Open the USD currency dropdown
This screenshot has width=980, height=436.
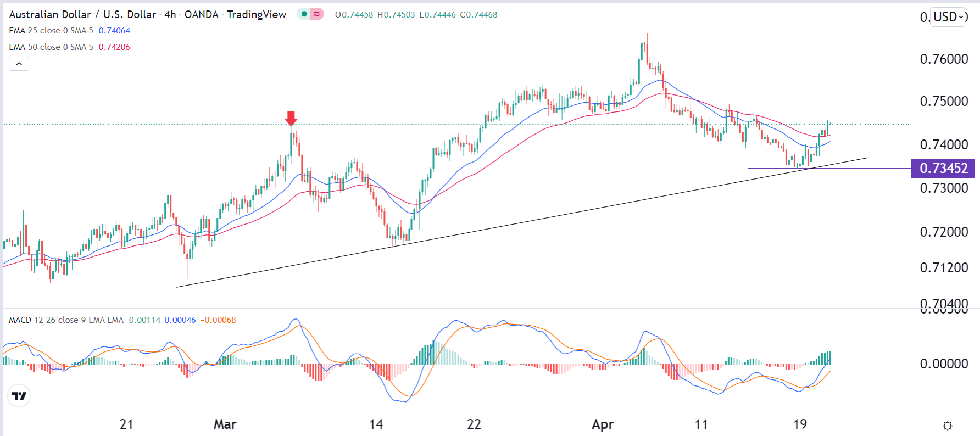coord(949,17)
